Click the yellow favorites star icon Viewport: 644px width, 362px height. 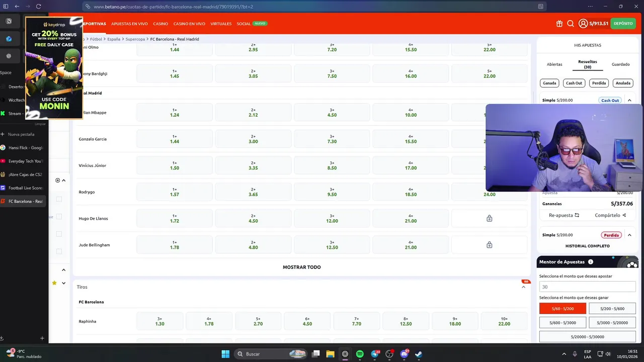[54, 283]
